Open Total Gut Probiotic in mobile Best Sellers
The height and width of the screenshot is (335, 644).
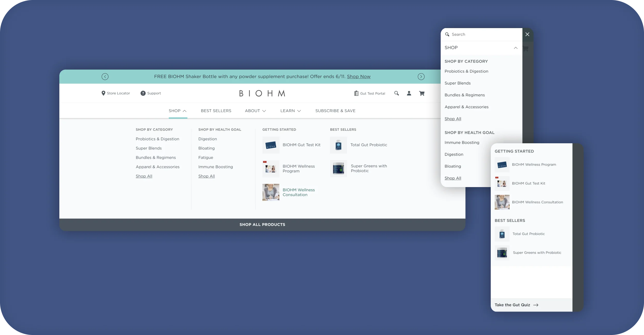pos(528,234)
